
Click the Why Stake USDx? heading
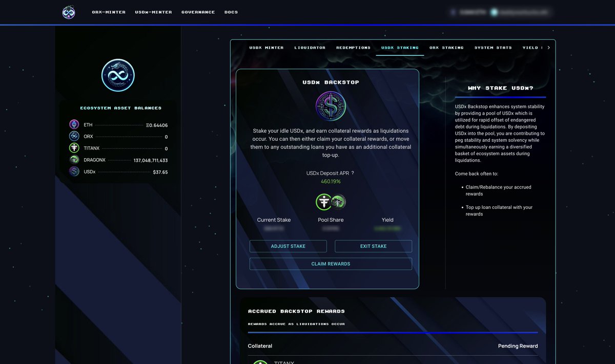click(501, 88)
